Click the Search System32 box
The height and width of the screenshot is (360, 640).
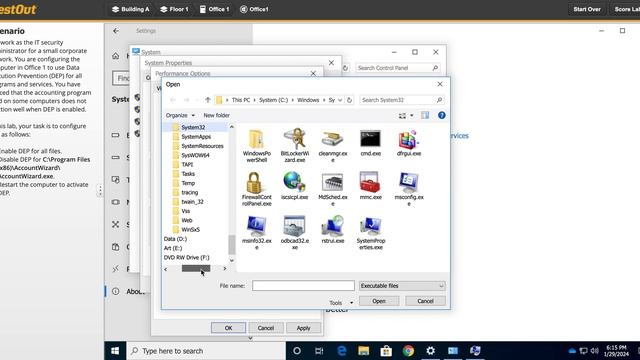(402, 100)
